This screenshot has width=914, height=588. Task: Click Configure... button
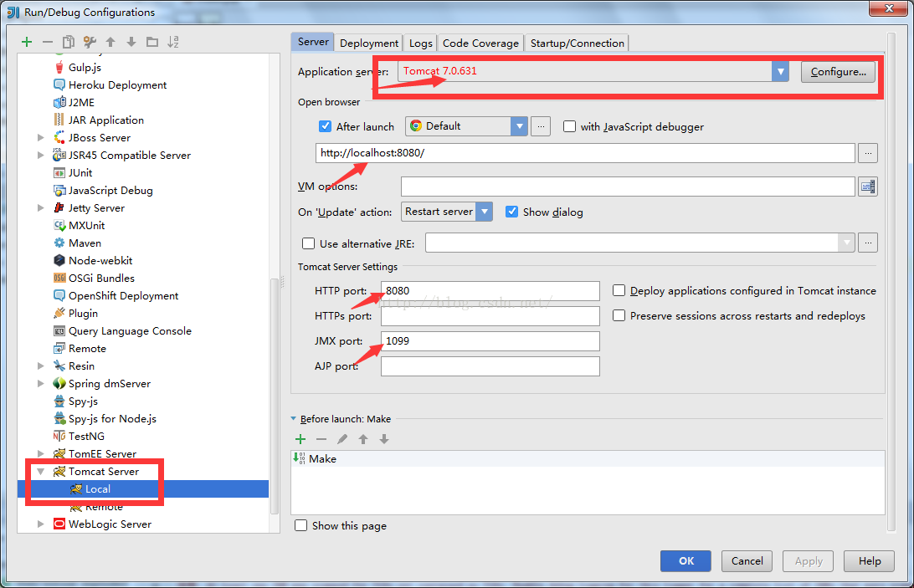click(x=838, y=72)
